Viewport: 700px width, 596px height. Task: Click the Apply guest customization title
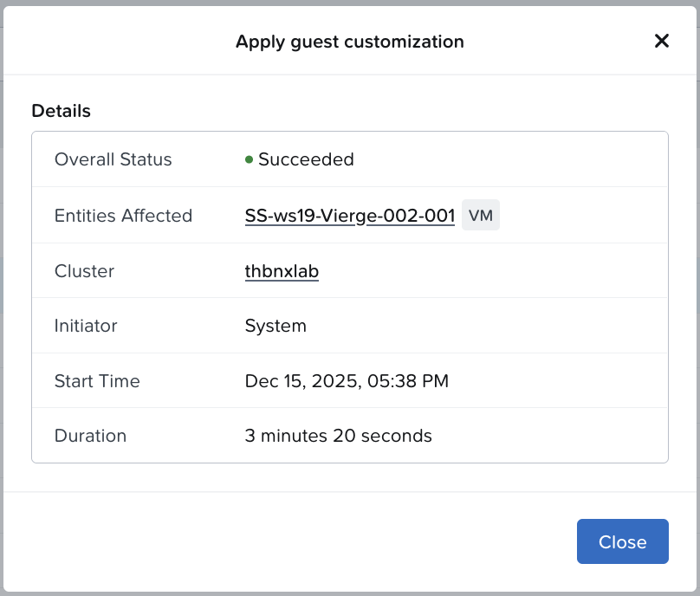click(x=349, y=41)
